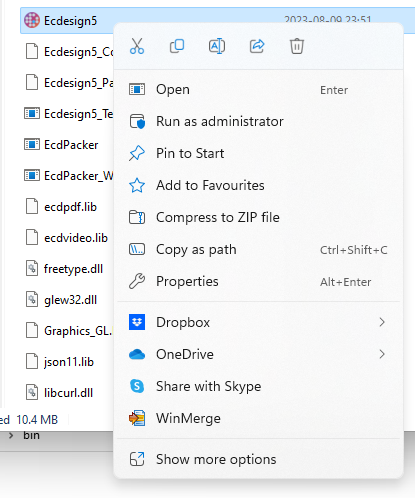Click the libcurl.dll file icon

32,392
